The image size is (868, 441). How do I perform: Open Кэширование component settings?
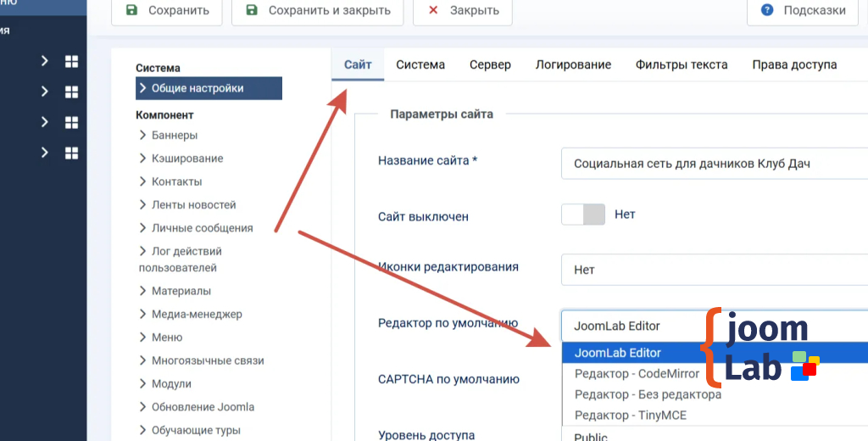[187, 159]
